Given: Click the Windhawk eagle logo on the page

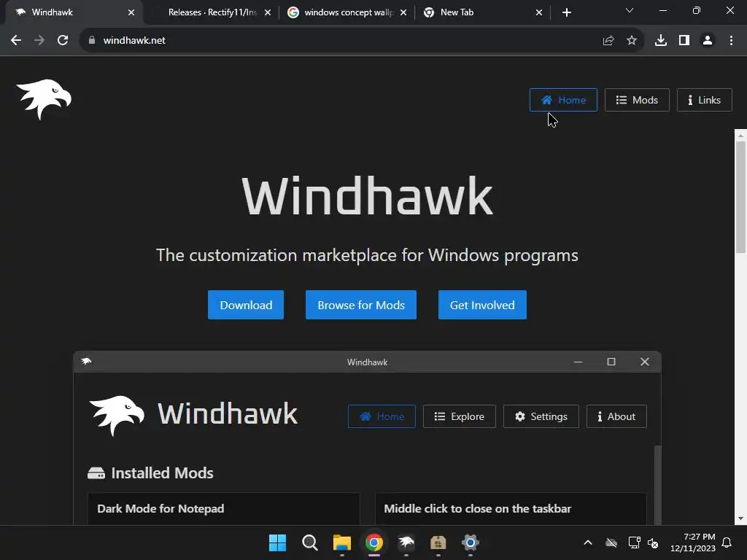Looking at the screenshot, I should (44, 99).
